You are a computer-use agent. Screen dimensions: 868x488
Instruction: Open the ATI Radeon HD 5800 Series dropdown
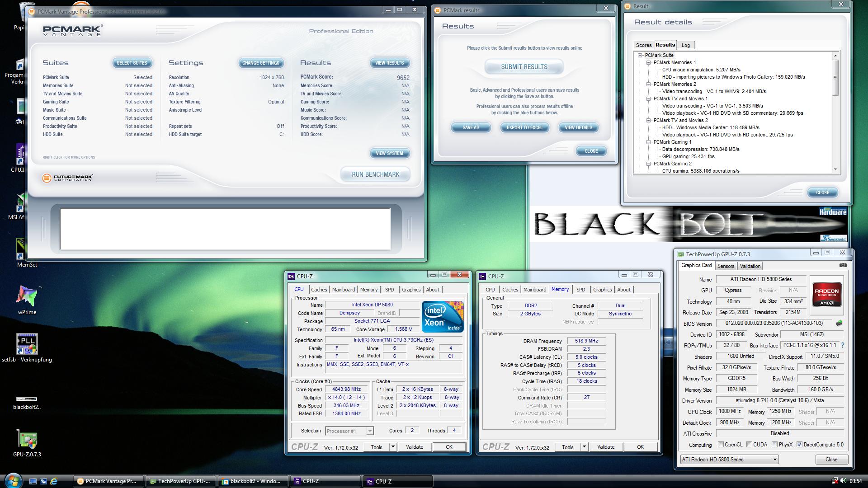729,460
